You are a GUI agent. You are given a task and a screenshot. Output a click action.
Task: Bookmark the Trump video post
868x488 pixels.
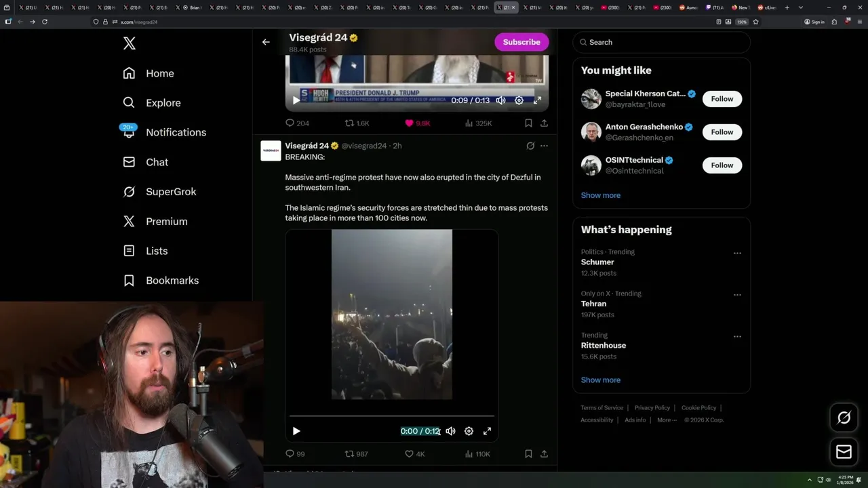[x=528, y=123]
